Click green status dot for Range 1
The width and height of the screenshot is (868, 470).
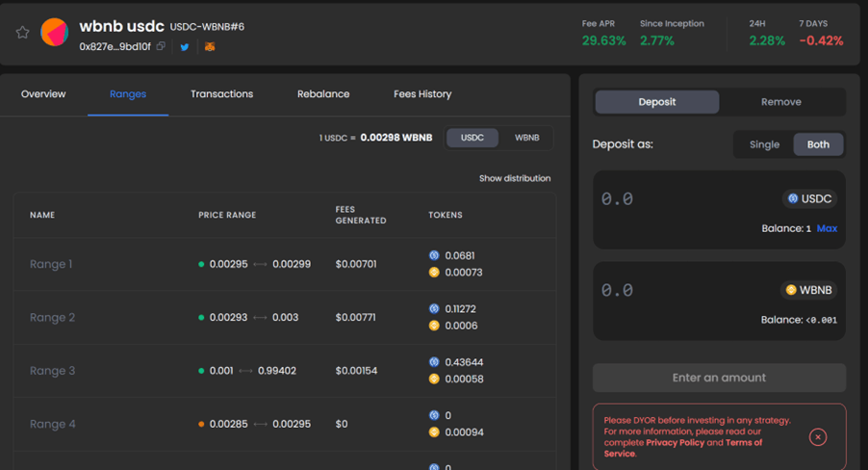coord(201,264)
